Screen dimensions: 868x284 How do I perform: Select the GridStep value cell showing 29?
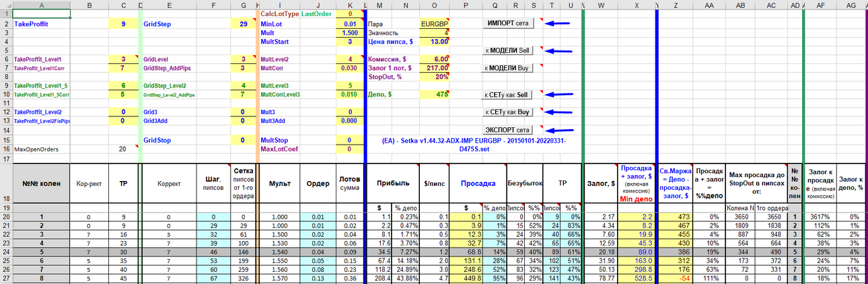(242, 24)
